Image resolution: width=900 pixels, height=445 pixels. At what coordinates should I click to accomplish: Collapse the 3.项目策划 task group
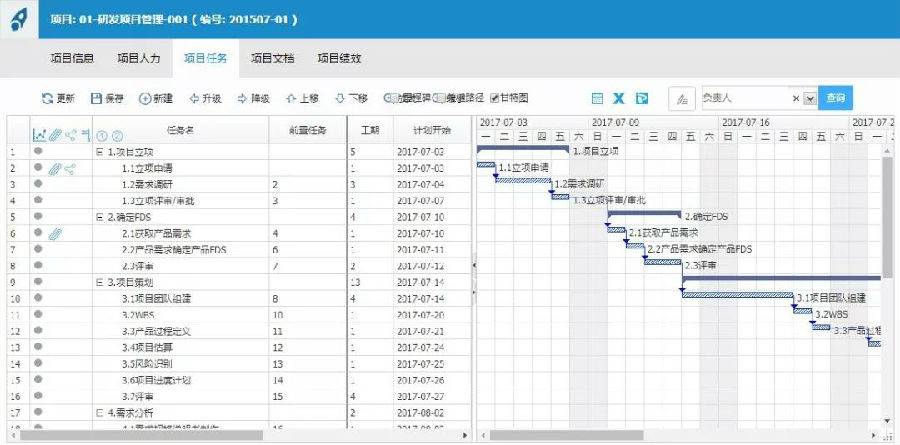tap(99, 283)
